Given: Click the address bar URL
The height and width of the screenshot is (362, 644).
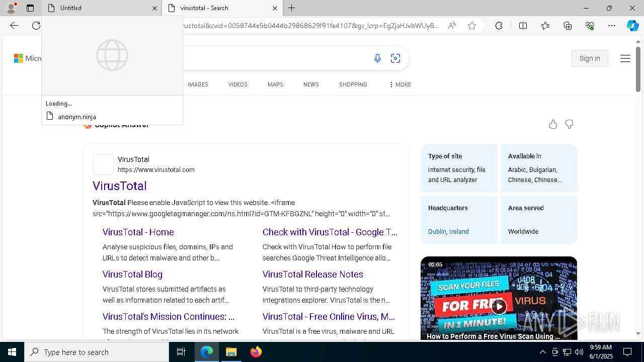Looking at the screenshot, I should pyautogui.click(x=311, y=26).
